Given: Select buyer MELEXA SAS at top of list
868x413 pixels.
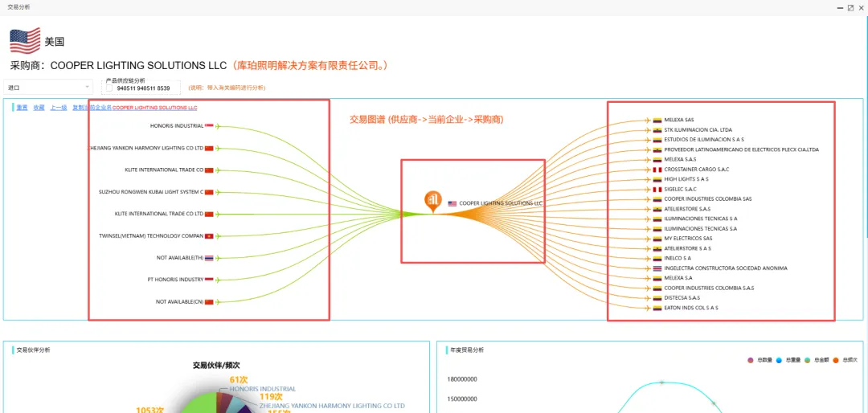Looking at the screenshot, I should [678, 120].
